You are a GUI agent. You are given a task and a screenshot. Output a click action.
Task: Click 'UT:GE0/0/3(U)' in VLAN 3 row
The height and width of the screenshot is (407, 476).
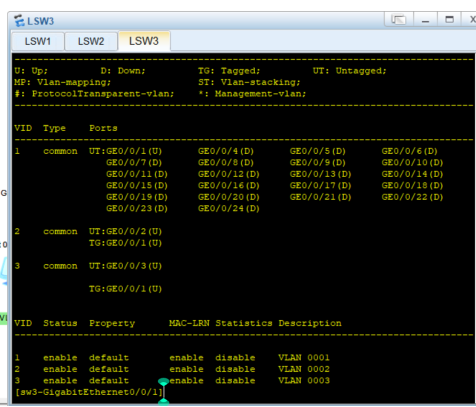point(125,266)
